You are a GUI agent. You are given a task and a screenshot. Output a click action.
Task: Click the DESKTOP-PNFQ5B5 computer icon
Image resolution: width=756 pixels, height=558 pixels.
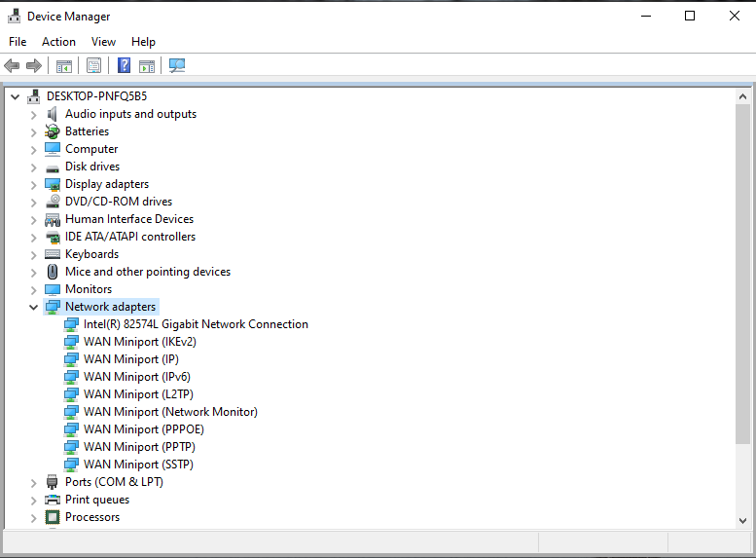coord(33,96)
